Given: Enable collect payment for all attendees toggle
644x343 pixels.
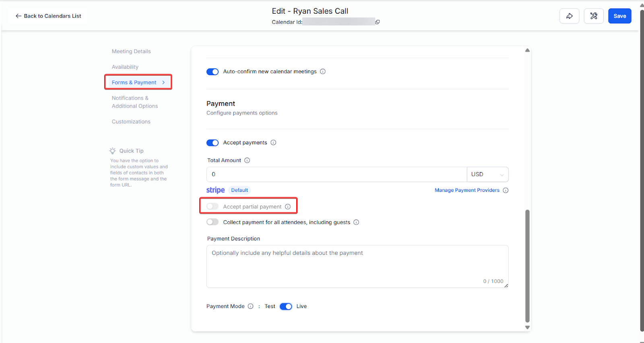Looking at the screenshot, I should [x=213, y=222].
